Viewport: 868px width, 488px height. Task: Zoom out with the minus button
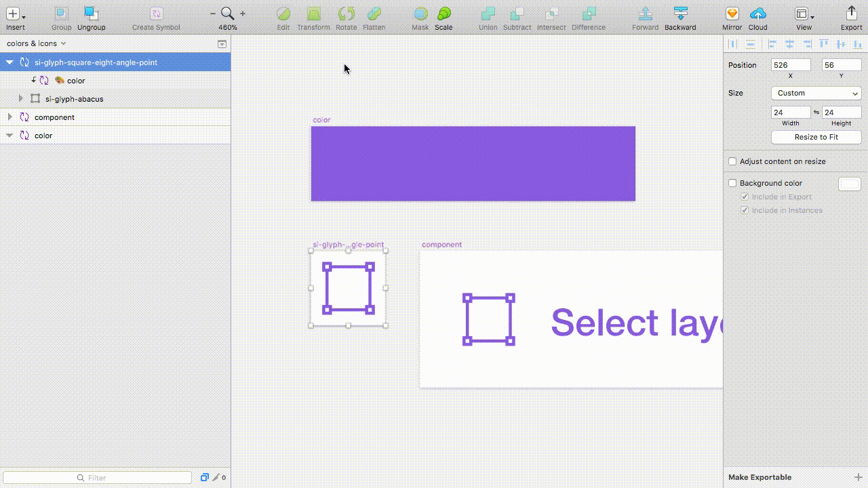coord(213,14)
